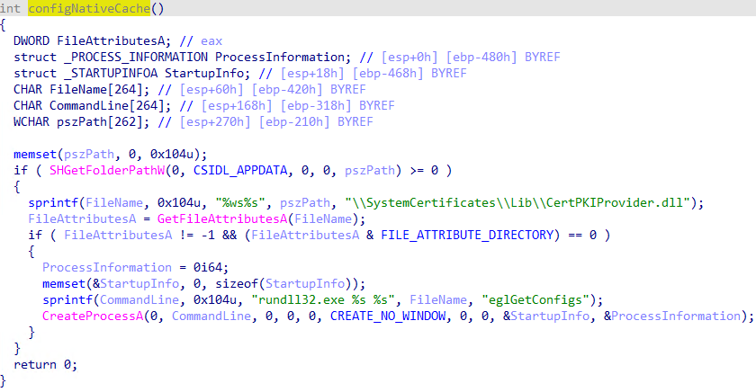Click &ProcessInformation argument in CreateProcessA call

[x=672, y=316]
